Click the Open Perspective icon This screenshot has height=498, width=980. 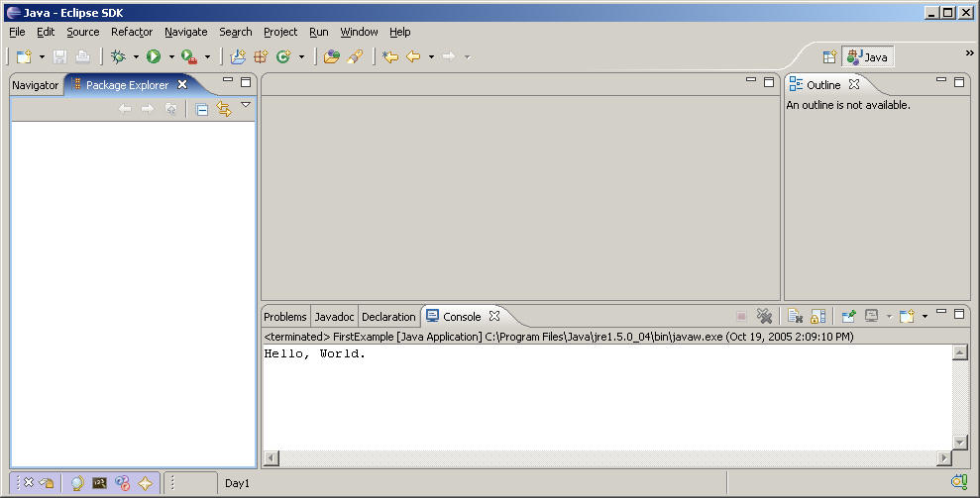click(x=829, y=56)
